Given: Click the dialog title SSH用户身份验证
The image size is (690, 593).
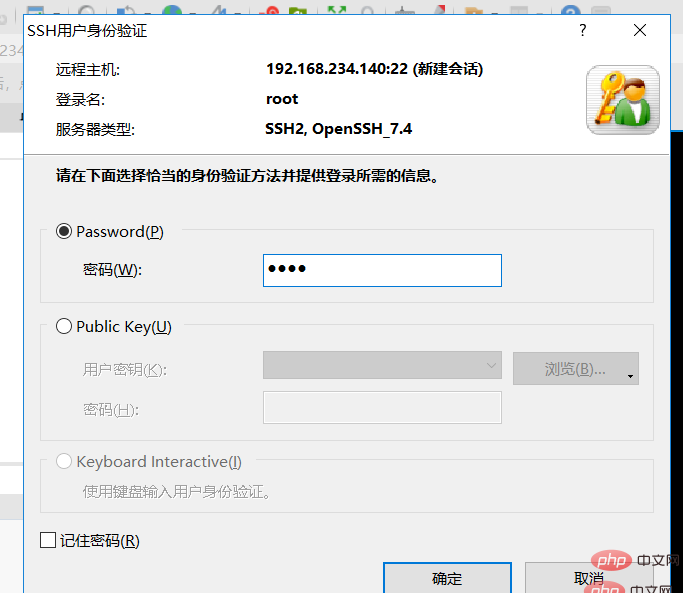Looking at the screenshot, I should [x=87, y=31].
